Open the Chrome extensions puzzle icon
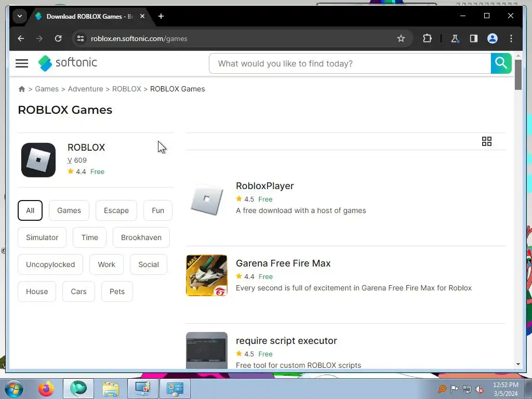The width and height of the screenshot is (532, 399). point(427,38)
